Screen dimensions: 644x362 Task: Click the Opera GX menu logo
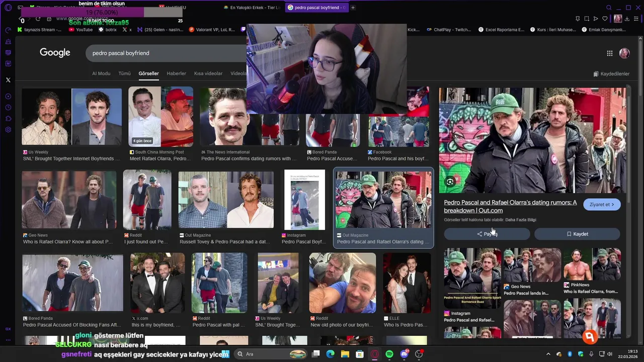pos(8,8)
